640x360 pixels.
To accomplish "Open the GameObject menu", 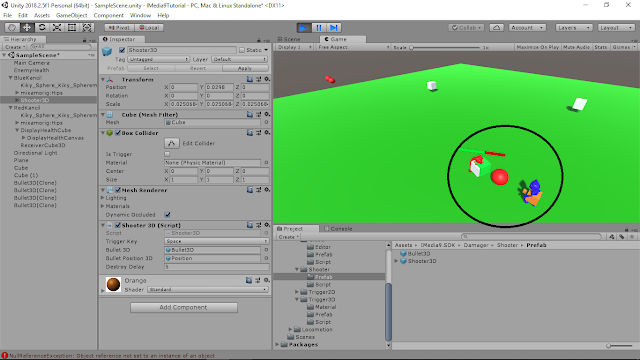I will coord(71,15).
